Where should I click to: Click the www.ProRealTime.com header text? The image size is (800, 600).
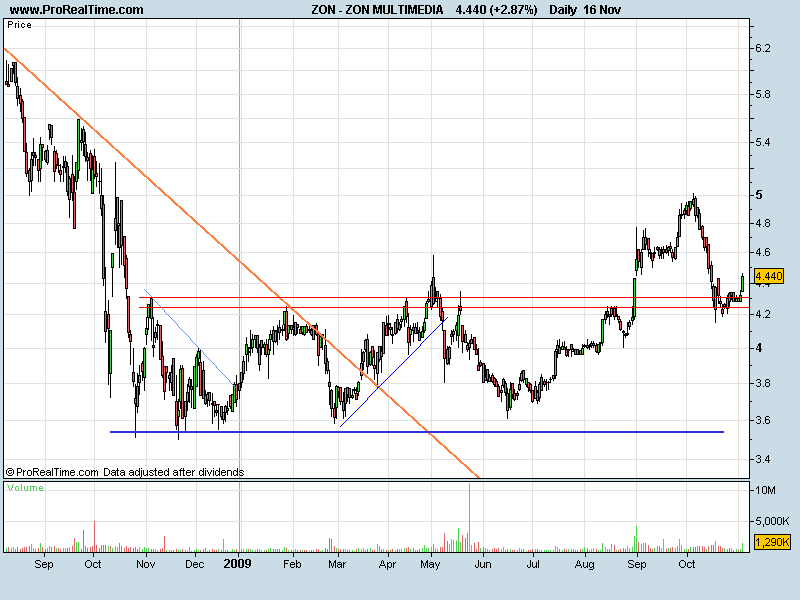click(77, 10)
